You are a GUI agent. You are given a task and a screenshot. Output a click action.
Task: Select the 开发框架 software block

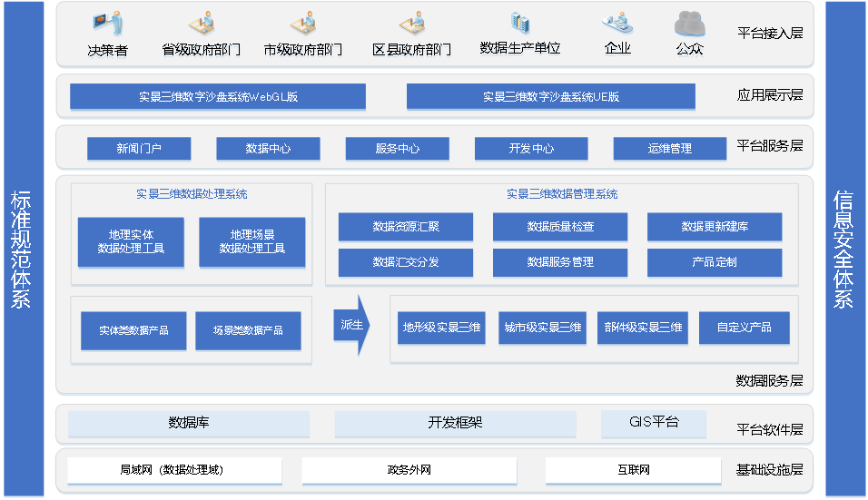click(x=455, y=423)
